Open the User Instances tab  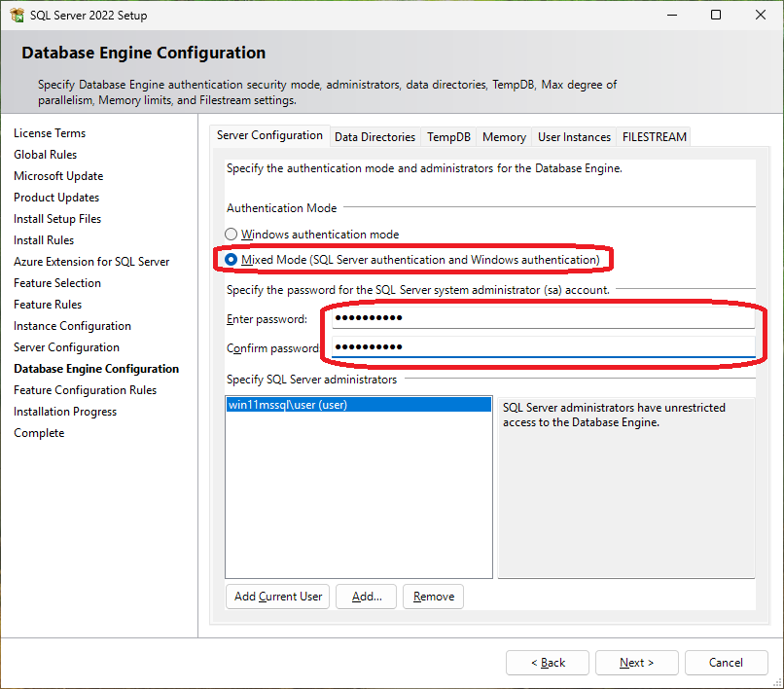[x=574, y=137]
